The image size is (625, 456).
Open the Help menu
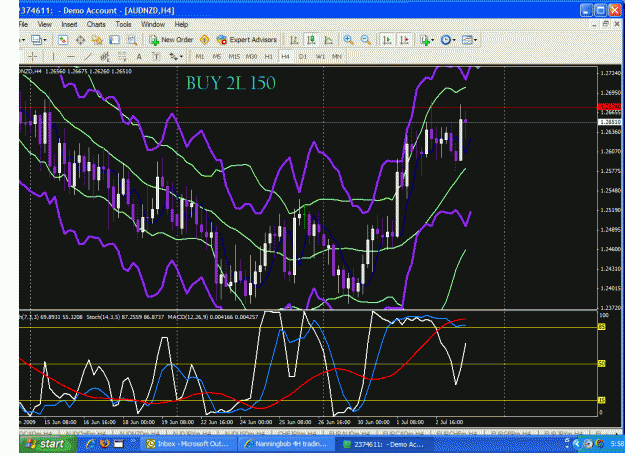coord(181,24)
